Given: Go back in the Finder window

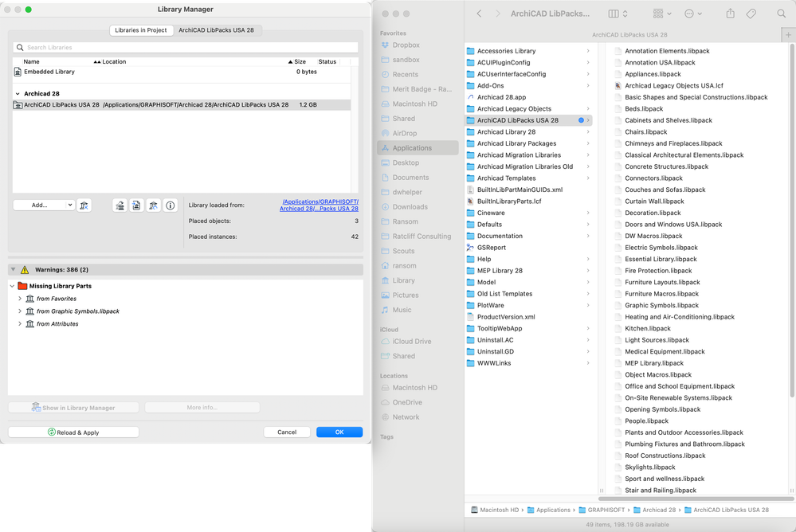Looking at the screenshot, I should pos(479,14).
